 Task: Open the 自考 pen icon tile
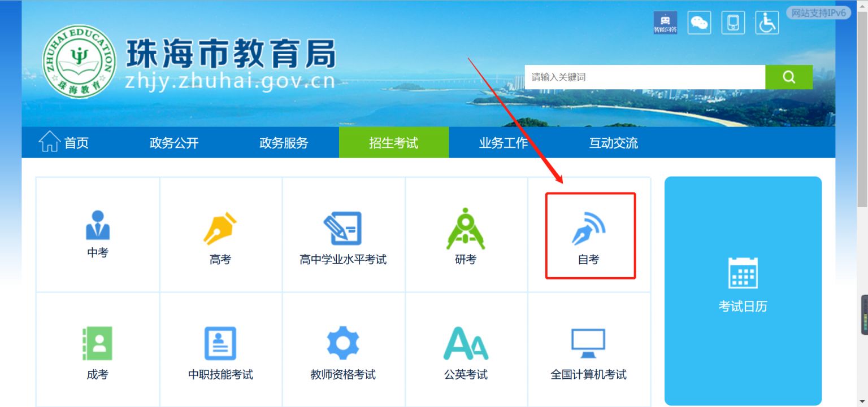click(588, 230)
